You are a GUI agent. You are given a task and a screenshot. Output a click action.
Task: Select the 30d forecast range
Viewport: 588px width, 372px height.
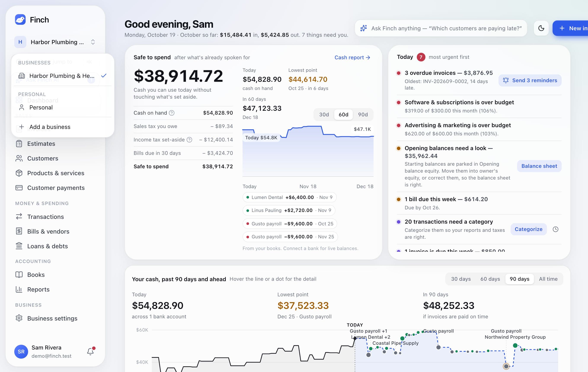pyautogui.click(x=324, y=115)
